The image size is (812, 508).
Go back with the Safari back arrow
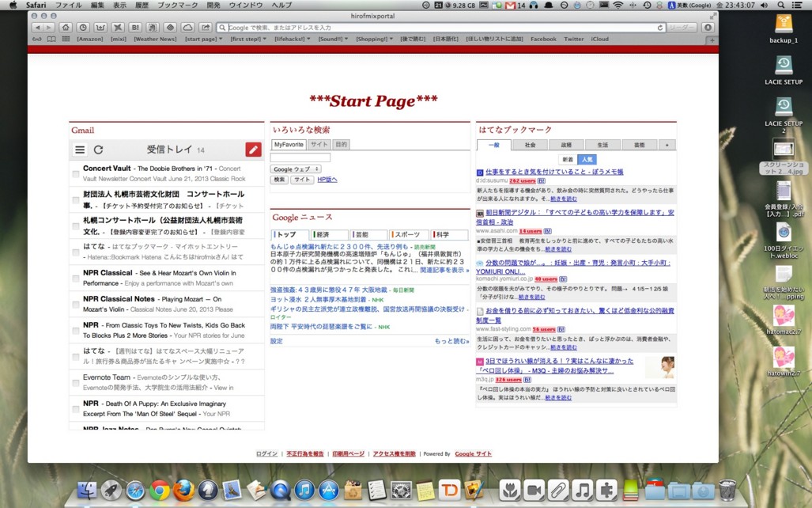tap(37, 28)
